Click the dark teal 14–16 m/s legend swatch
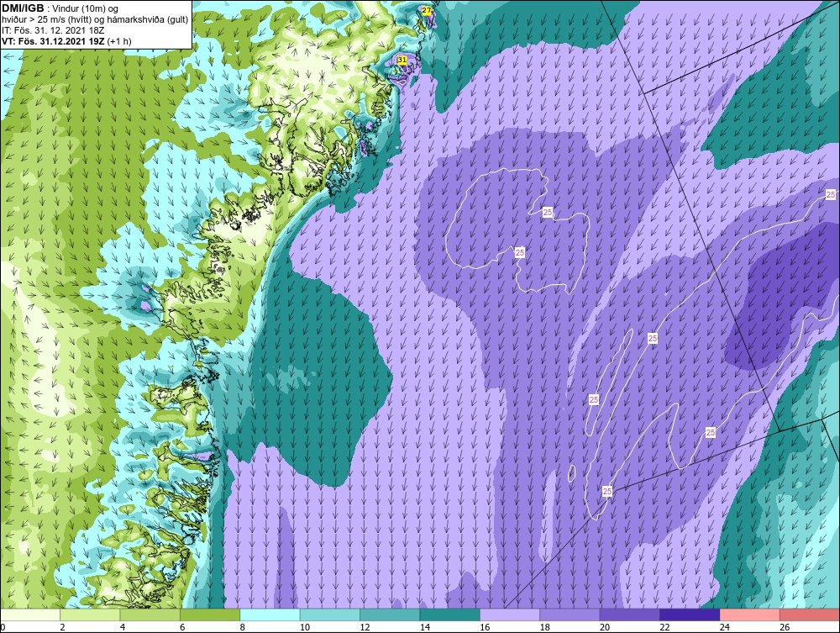The height and width of the screenshot is (633, 840). point(450,615)
